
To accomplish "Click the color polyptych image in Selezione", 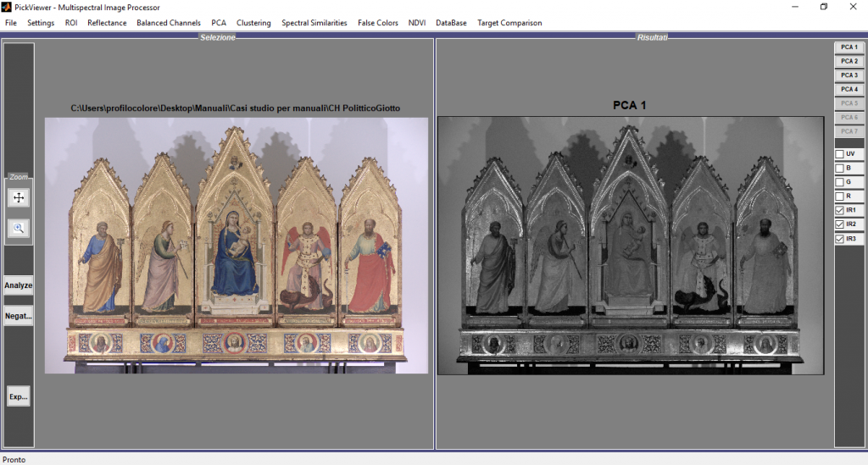I will (236, 246).
